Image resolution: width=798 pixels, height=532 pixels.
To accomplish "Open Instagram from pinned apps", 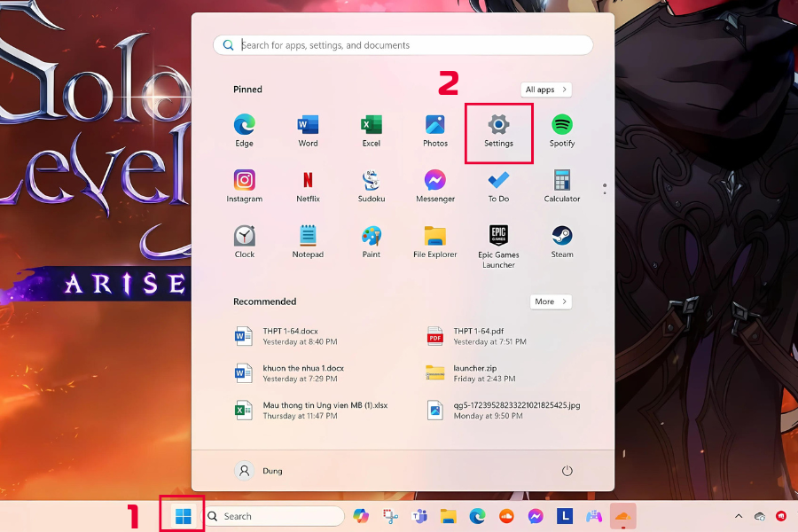I will [x=245, y=186].
